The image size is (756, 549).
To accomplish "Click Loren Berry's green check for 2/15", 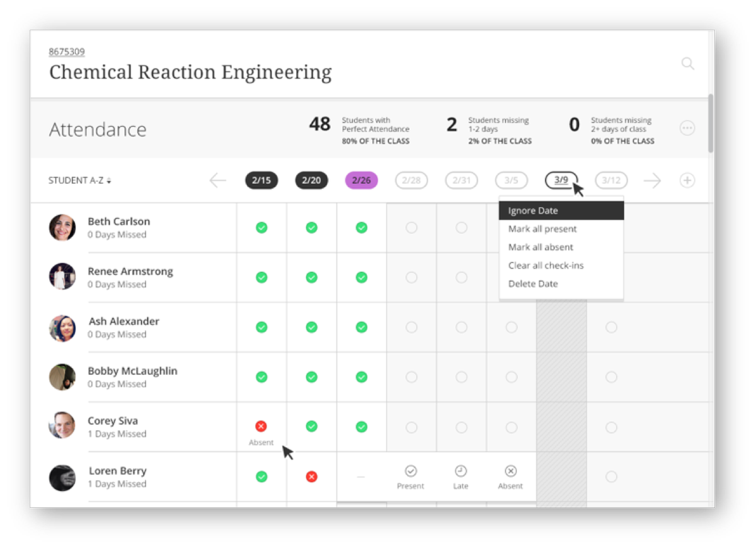I will coord(261,477).
